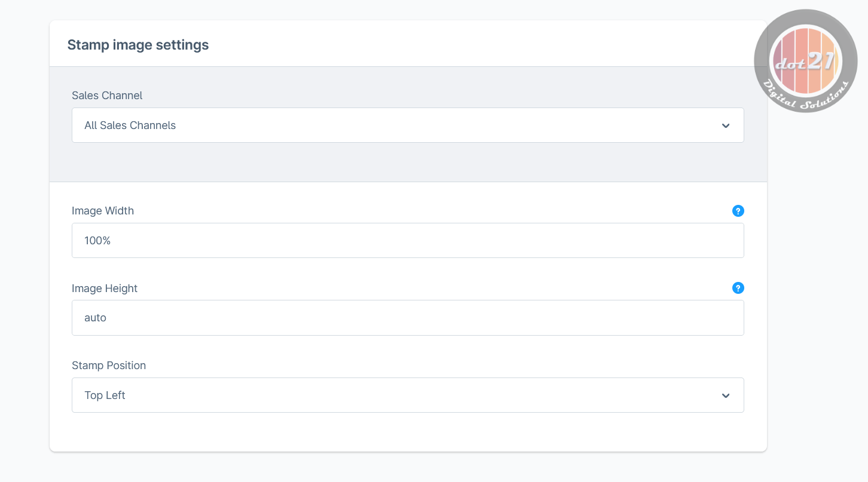Focus the Image Width input field
Screen dimensions: 868x482
408,241
